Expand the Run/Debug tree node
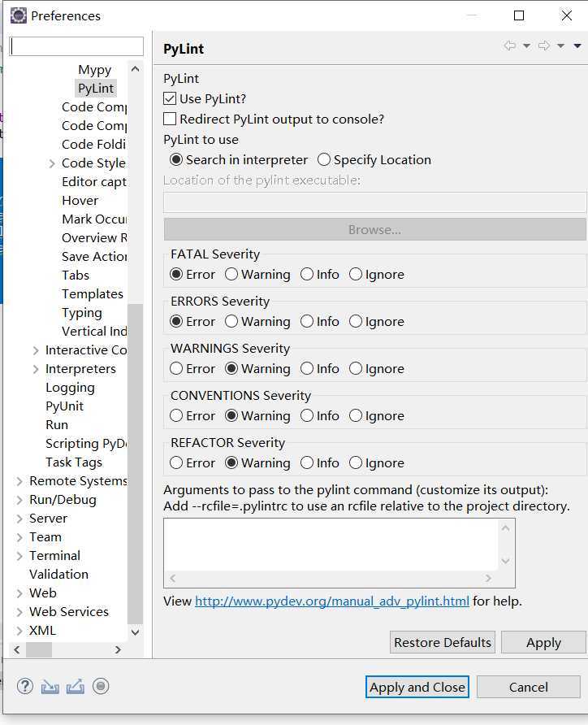This screenshot has height=725, width=588. pos(19,501)
